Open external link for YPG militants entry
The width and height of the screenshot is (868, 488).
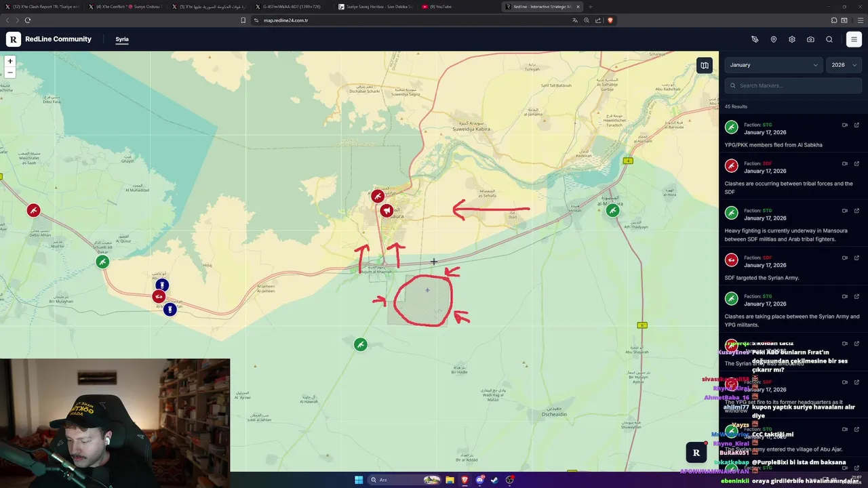(856, 296)
